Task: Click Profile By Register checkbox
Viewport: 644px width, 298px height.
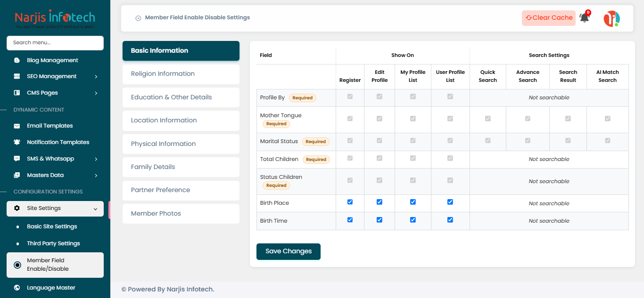Action: (x=350, y=97)
